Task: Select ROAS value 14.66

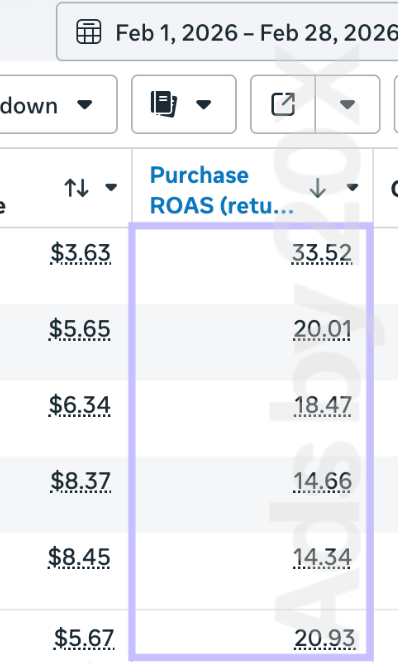Action: (323, 481)
